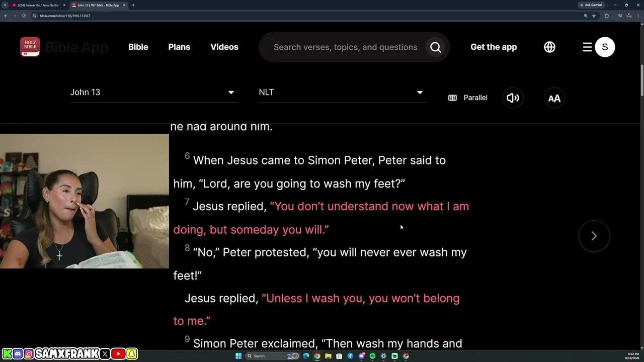Open the S profile avatar
644x362 pixels.
coord(605,47)
